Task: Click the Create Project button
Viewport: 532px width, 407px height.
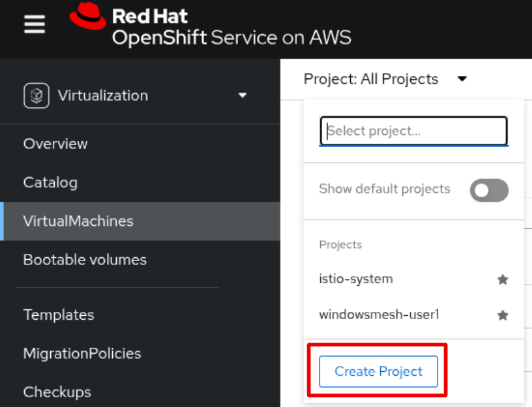Action: coord(378,372)
